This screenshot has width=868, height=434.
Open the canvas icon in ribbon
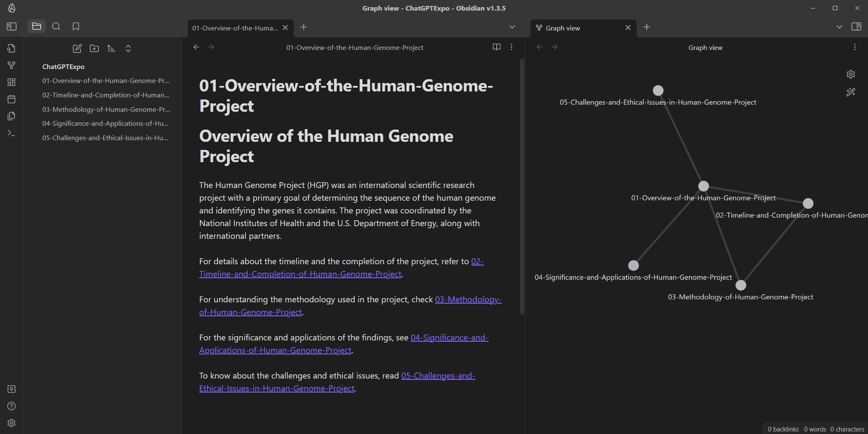click(x=11, y=82)
